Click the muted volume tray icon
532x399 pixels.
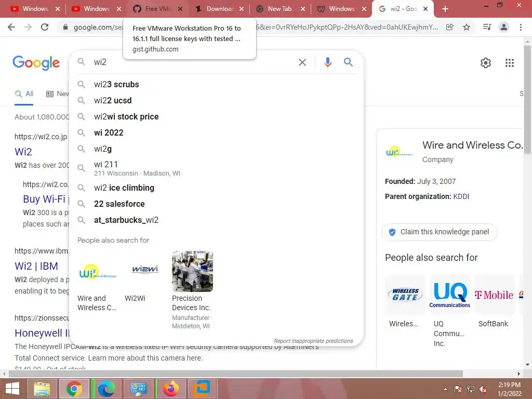click(483, 389)
